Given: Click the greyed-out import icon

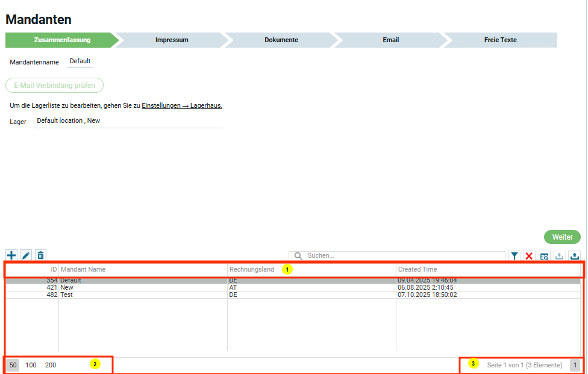Looking at the screenshot, I should click(559, 256).
